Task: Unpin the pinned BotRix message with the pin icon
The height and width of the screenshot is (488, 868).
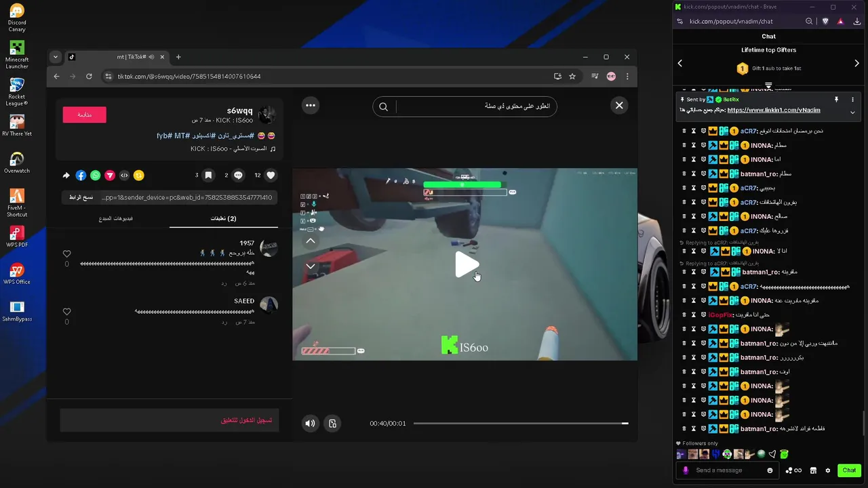Action: (836, 100)
